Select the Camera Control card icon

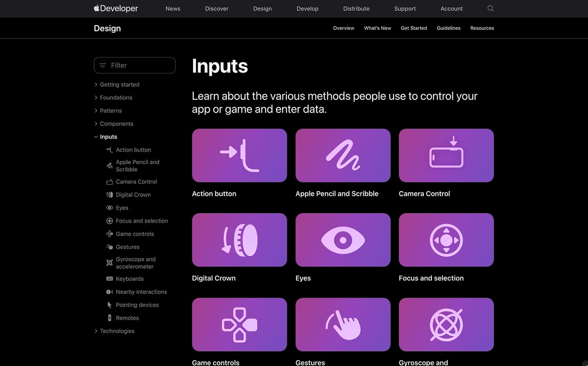click(446, 155)
